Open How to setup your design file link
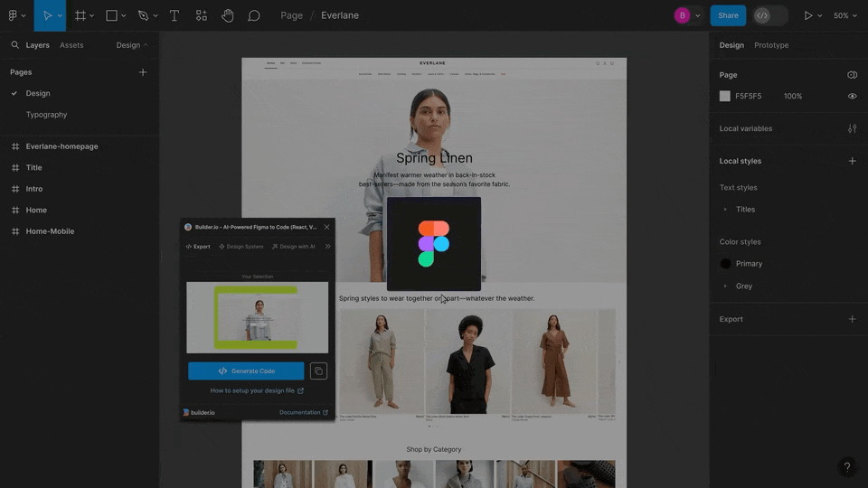Image resolution: width=868 pixels, height=488 pixels. point(257,390)
